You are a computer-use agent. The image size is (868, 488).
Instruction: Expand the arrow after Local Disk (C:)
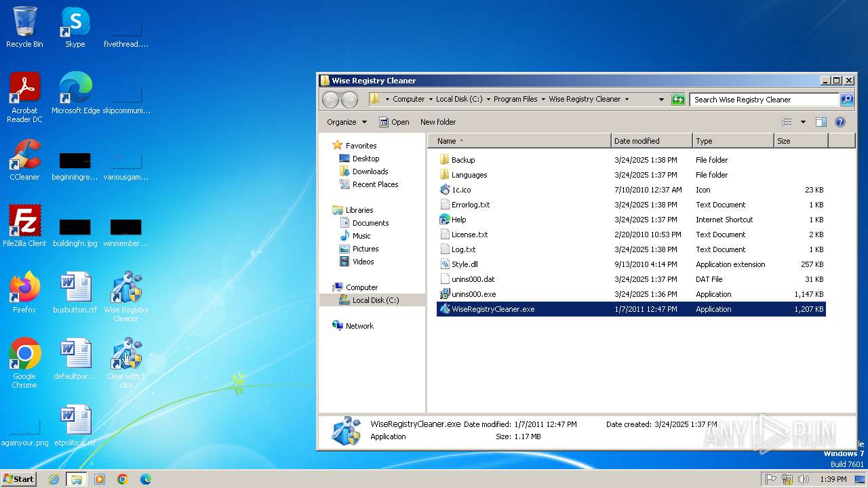tap(488, 100)
